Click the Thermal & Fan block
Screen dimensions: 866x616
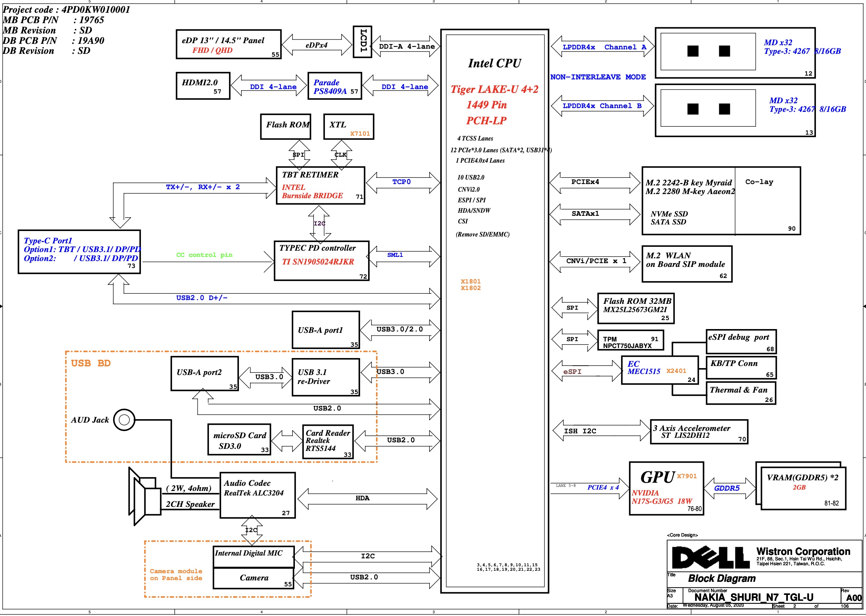tap(740, 393)
